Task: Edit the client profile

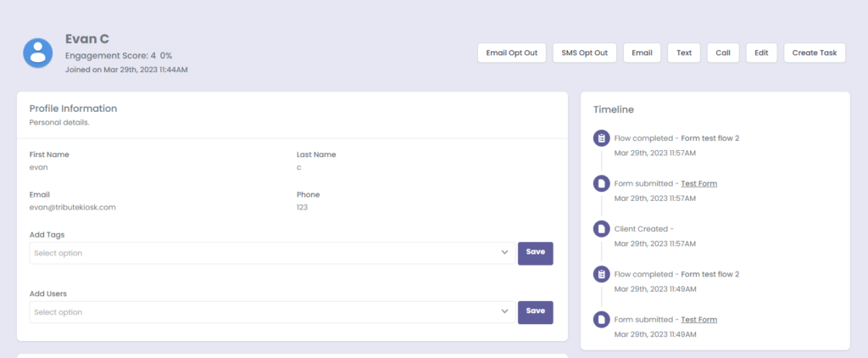Action: tap(761, 53)
